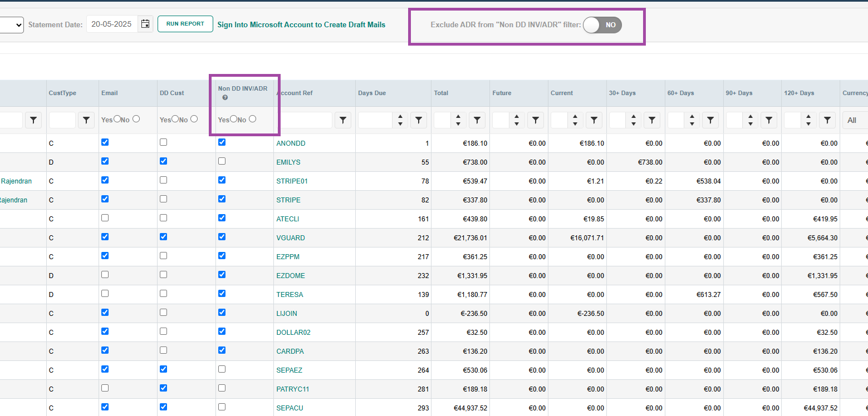Select the Yes radio under Non DD INV/ADR filter

point(234,119)
